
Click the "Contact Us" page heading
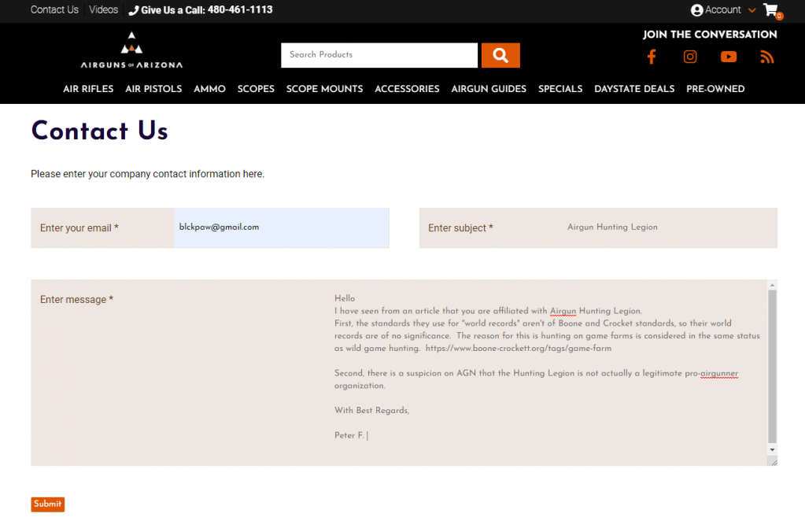pyautogui.click(x=100, y=131)
